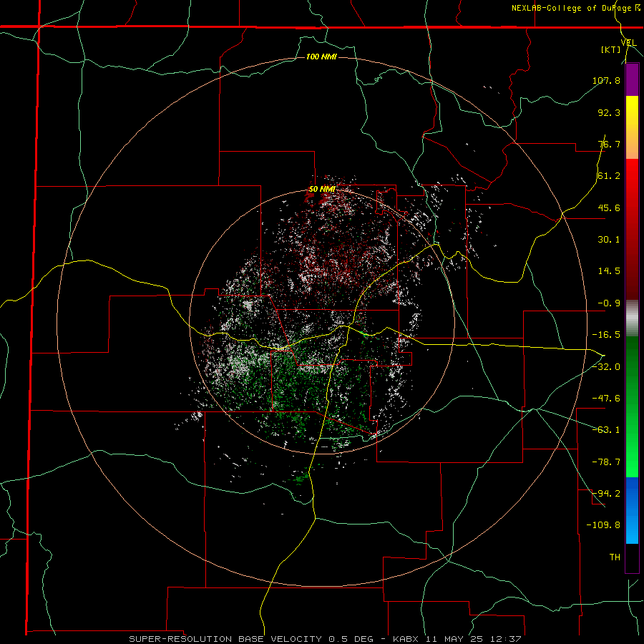Click the 30.1 velocity scale value
Viewport: 644px width, 644px height.
tap(609, 240)
